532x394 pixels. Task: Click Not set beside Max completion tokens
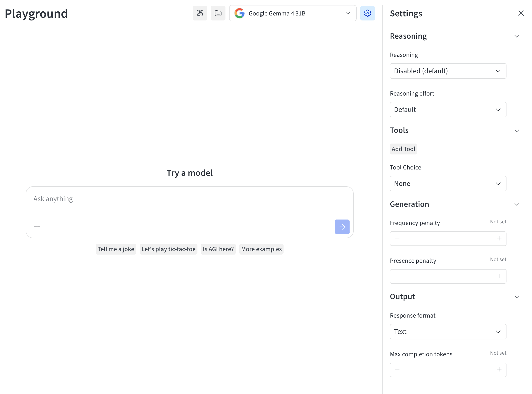tap(498, 353)
